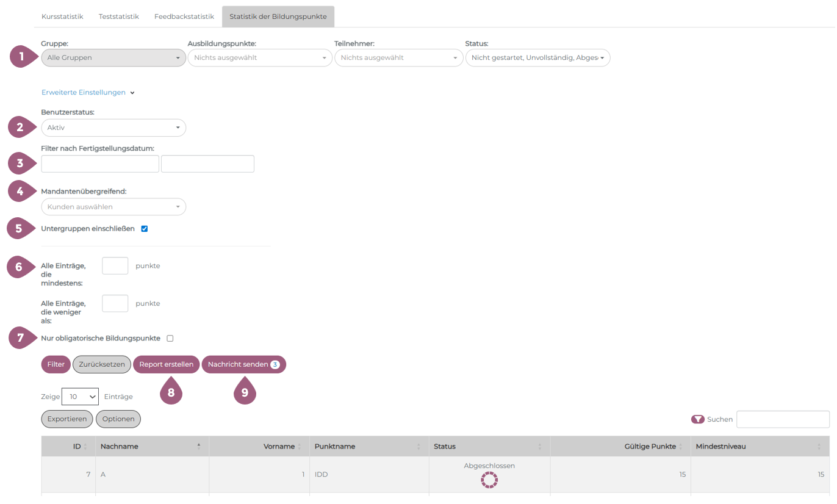The height and width of the screenshot is (504, 837).
Task: Open the Zeige entries count selector
Action: pos(80,397)
